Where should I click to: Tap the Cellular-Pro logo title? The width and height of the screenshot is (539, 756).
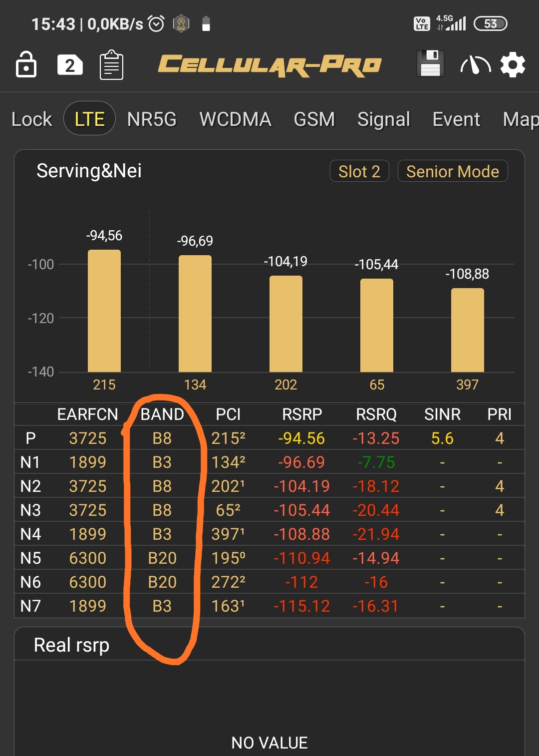(x=269, y=65)
